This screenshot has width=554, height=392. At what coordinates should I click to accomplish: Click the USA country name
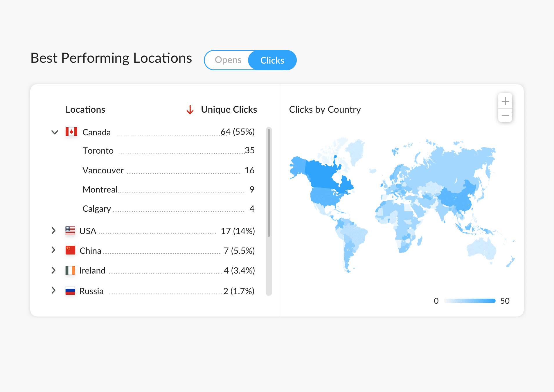88,231
